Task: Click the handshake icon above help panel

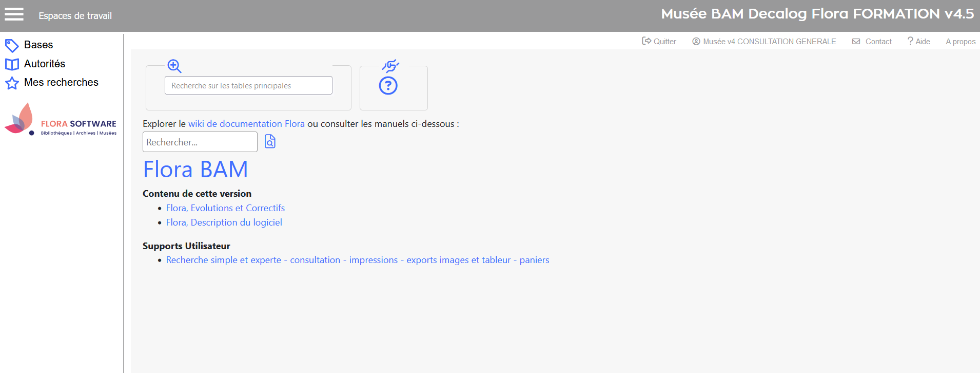Action: [x=390, y=66]
